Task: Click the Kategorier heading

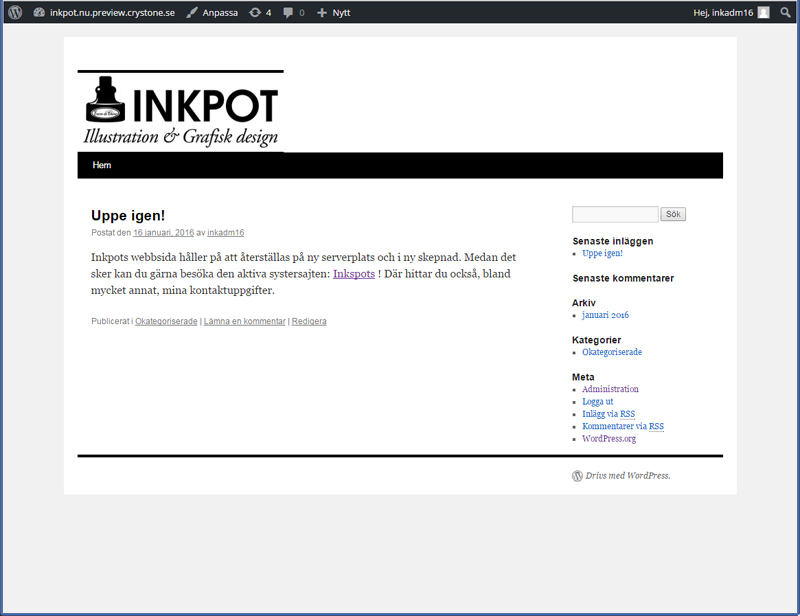Action: point(596,340)
